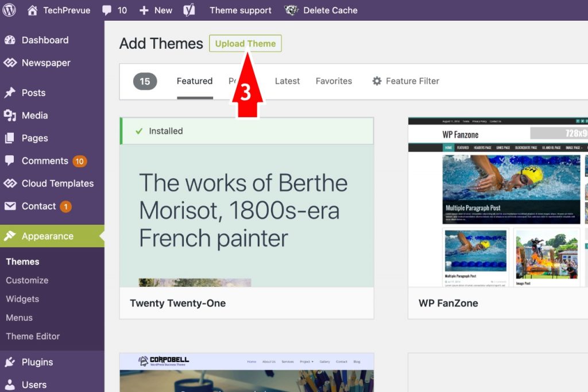The height and width of the screenshot is (392, 588).
Task: Click the Feature Filter gear icon
Action: click(377, 81)
